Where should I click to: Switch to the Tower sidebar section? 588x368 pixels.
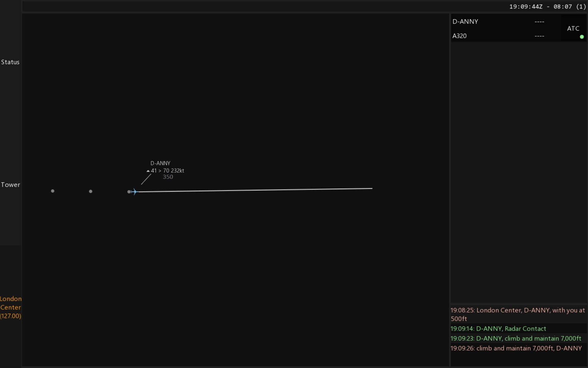[x=10, y=185]
